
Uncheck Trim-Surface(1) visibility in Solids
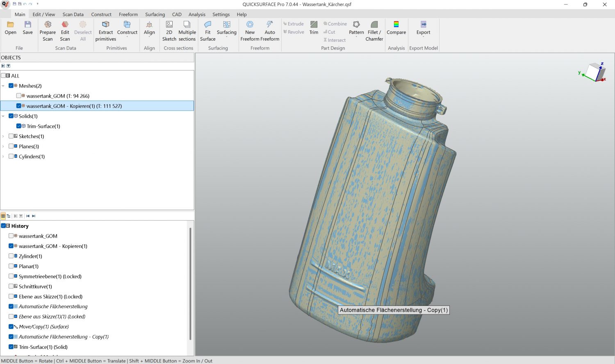tap(19, 126)
